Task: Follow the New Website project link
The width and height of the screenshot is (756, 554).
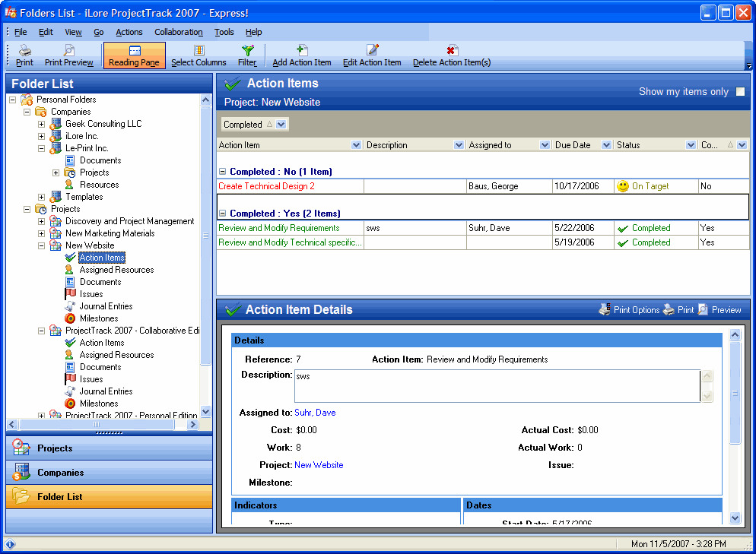Action: [319, 465]
